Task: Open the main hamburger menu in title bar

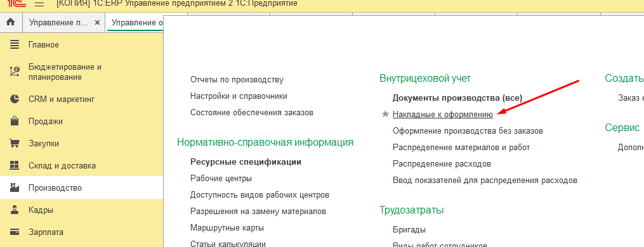Action: (x=39, y=4)
